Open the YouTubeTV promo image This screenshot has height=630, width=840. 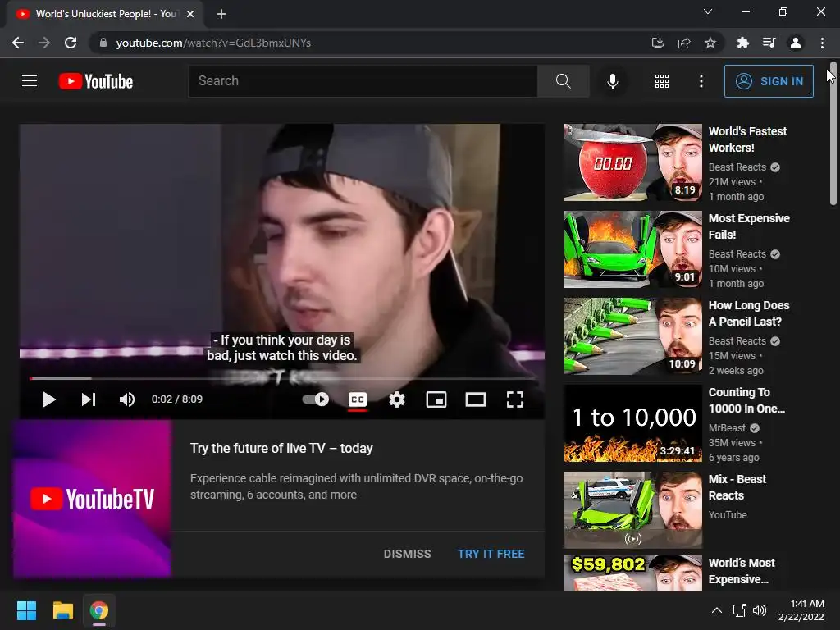click(x=92, y=499)
